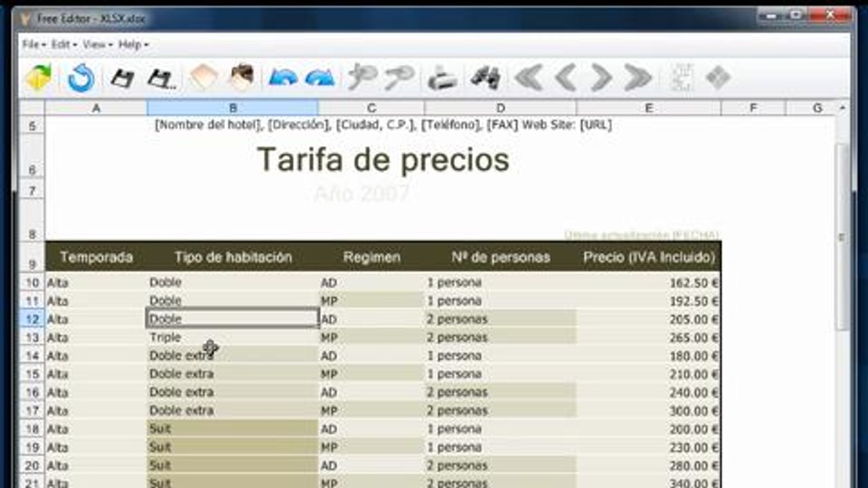
Task: Click the grayed page layout icon
Action: pos(682,78)
